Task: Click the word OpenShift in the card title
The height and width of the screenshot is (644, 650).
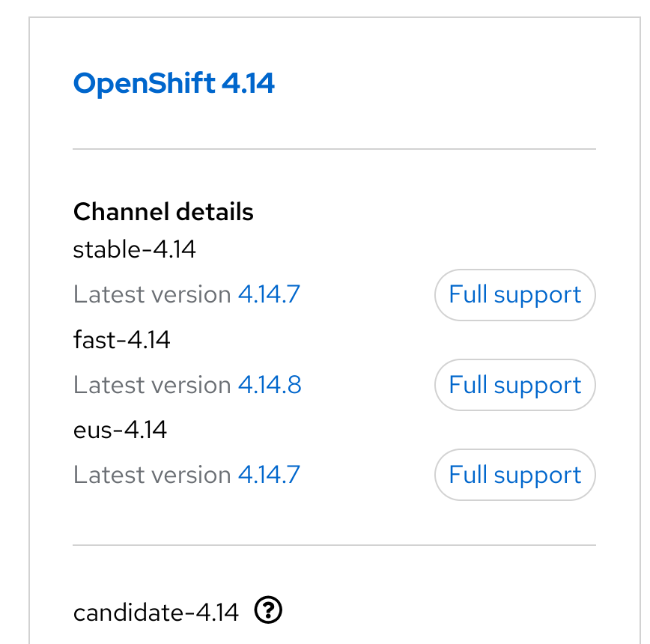Action: 145,83
